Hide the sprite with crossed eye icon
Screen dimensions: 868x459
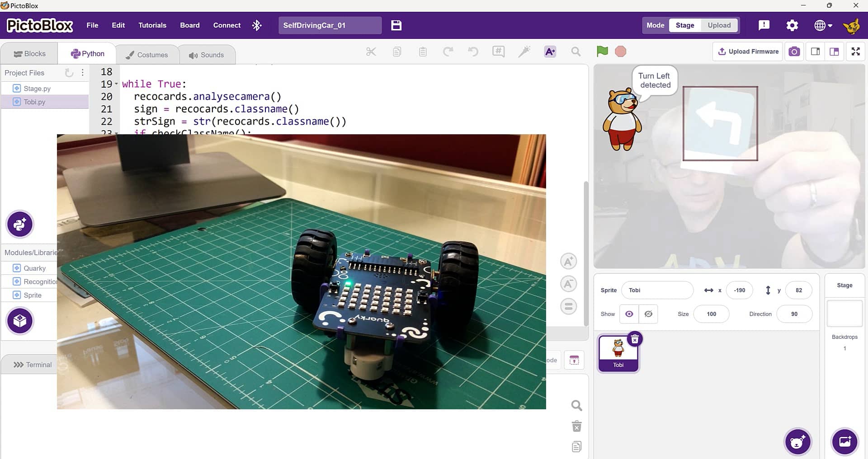coord(648,314)
